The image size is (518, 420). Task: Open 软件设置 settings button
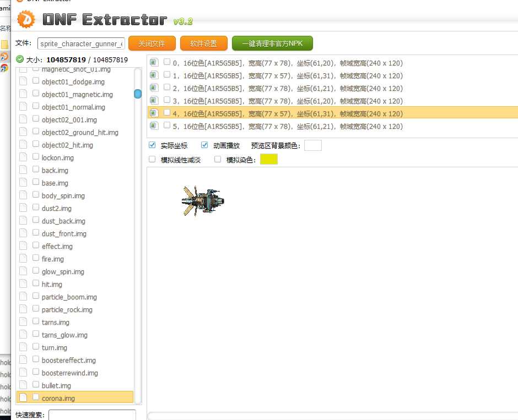[x=203, y=43]
